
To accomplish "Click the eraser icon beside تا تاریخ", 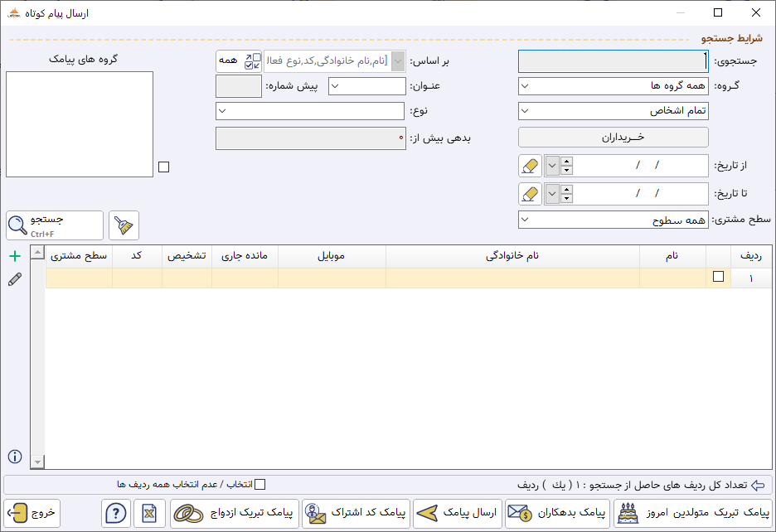I will [530, 193].
